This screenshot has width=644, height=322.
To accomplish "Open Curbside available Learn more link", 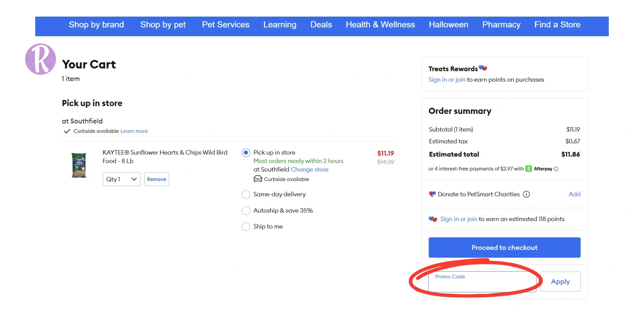I will [x=134, y=131].
